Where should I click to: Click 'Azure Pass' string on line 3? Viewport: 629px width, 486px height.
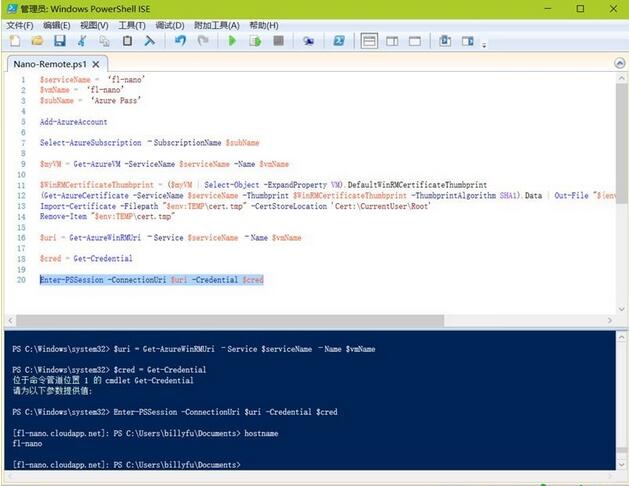(x=116, y=101)
